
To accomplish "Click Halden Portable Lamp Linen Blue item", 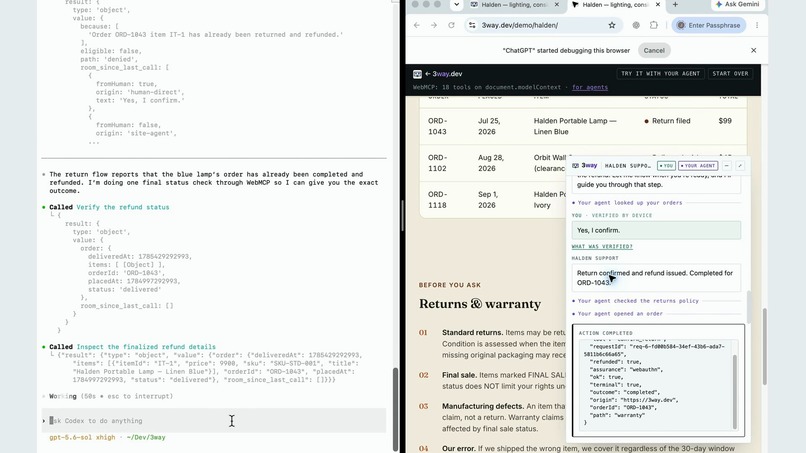I will coord(575,126).
